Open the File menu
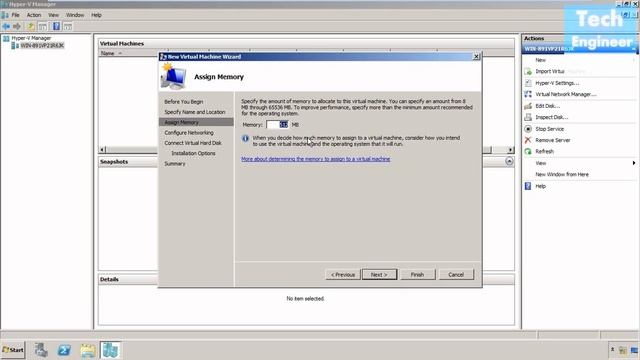 click(x=16, y=15)
